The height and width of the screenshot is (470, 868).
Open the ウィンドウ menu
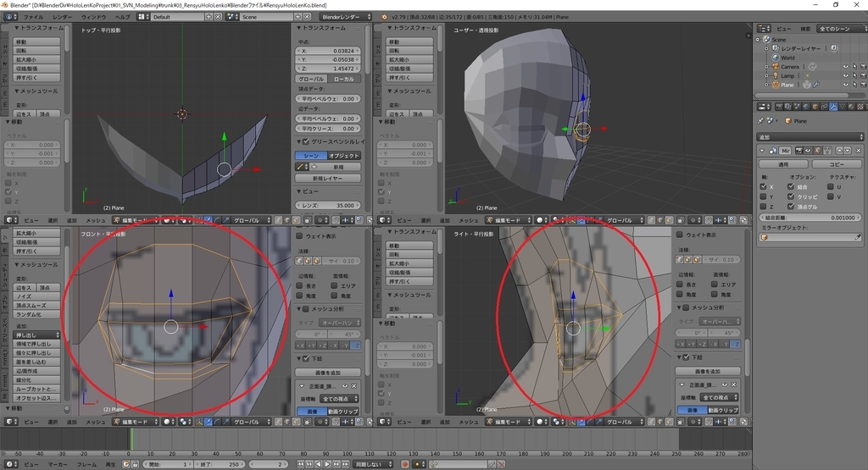(x=93, y=17)
